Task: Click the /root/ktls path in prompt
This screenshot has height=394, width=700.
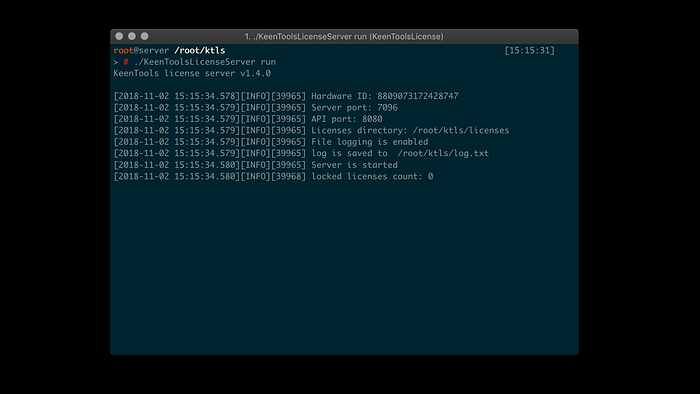Action: (x=200, y=50)
